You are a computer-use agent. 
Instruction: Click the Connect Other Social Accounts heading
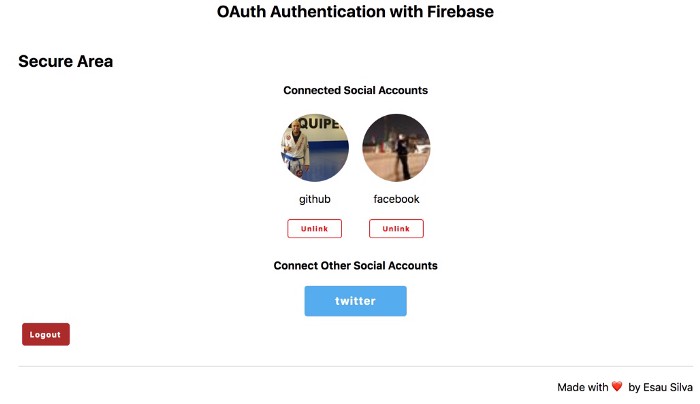click(x=355, y=266)
